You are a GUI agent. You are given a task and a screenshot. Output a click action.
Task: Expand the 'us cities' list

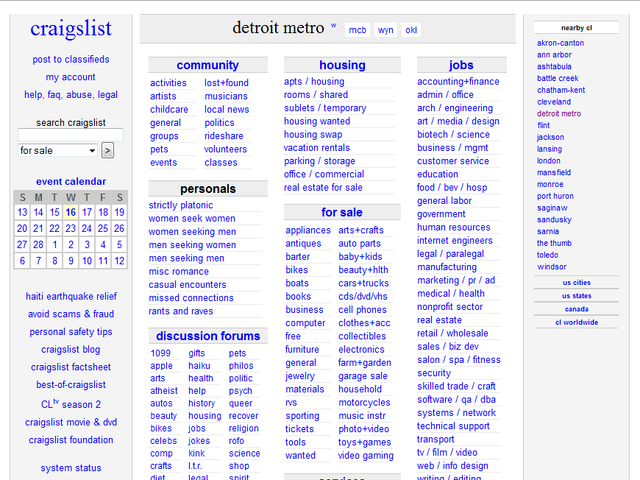tap(576, 282)
